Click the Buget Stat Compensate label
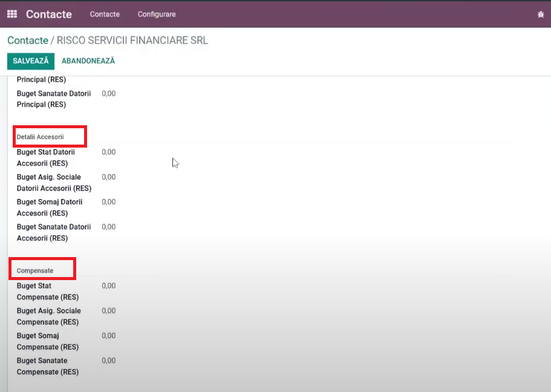 click(48, 291)
